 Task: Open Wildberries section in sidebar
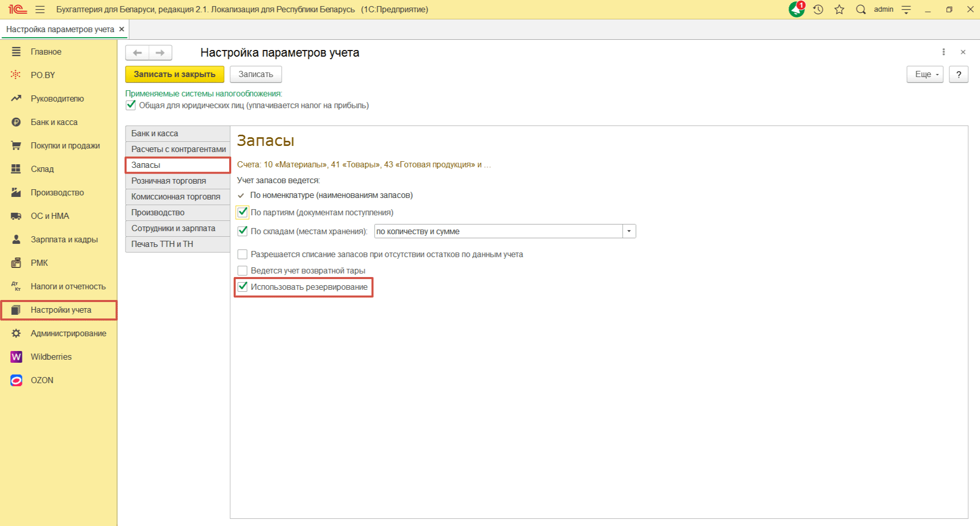51,357
